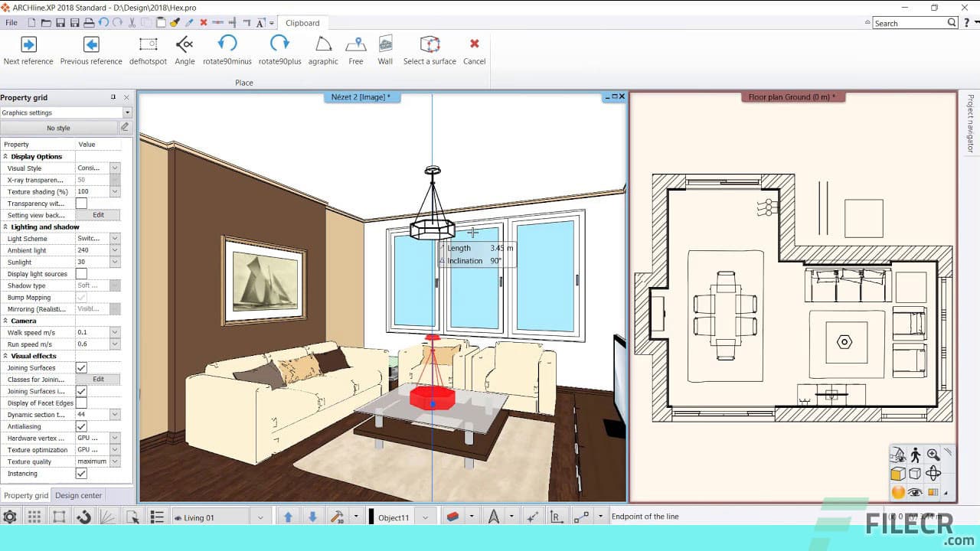
Task: Collapse the Lighting and shadow section
Action: pyautogui.click(x=5, y=227)
